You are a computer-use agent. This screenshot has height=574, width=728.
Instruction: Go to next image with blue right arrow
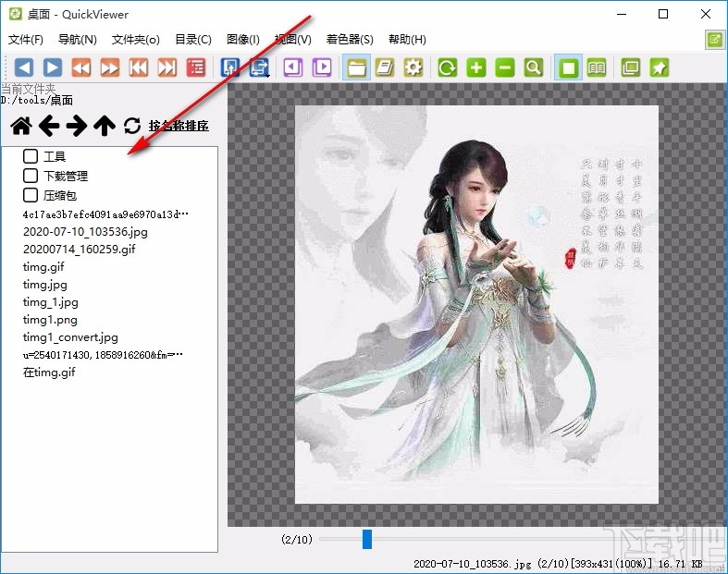(53, 67)
